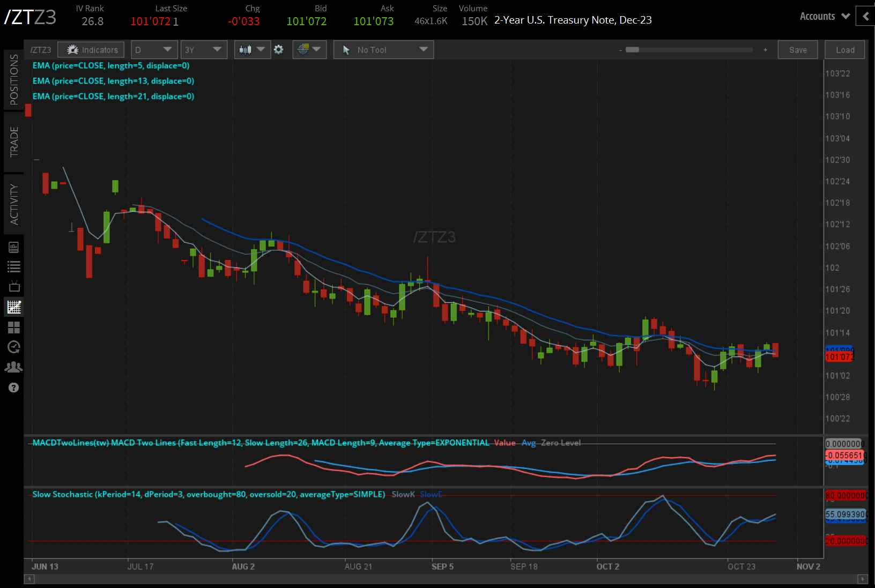The width and height of the screenshot is (875, 588).
Task: Open the clock history icon in sidebar
Action: pyautogui.click(x=14, y=347)
